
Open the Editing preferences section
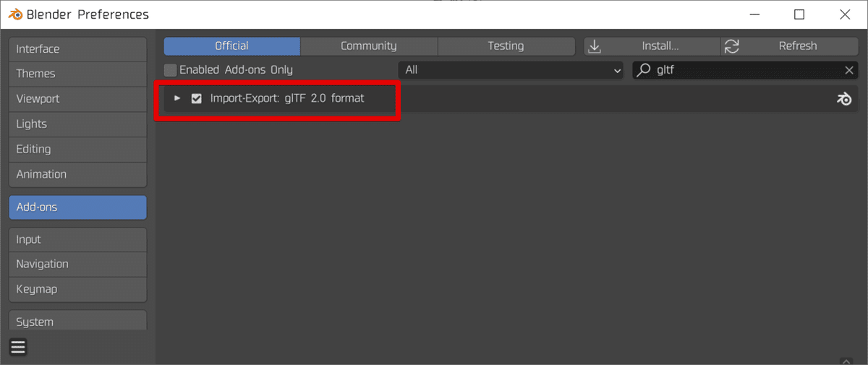(77, 150)
